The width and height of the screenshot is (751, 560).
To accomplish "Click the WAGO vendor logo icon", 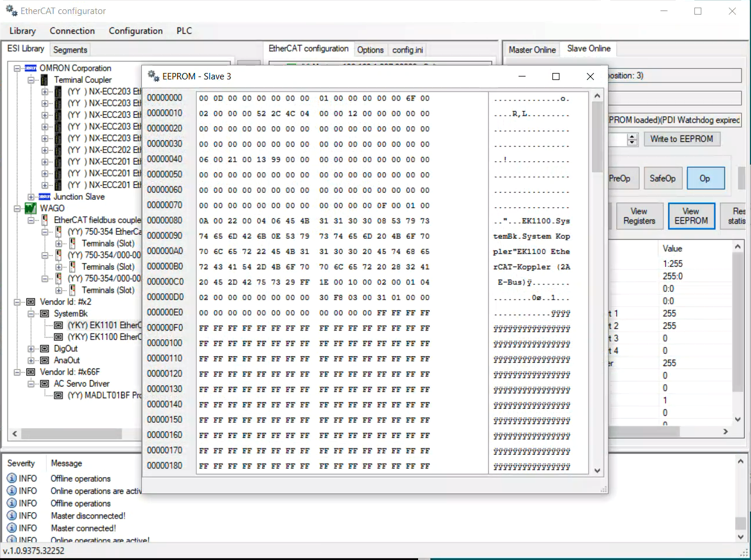I will tap(30, 208).
